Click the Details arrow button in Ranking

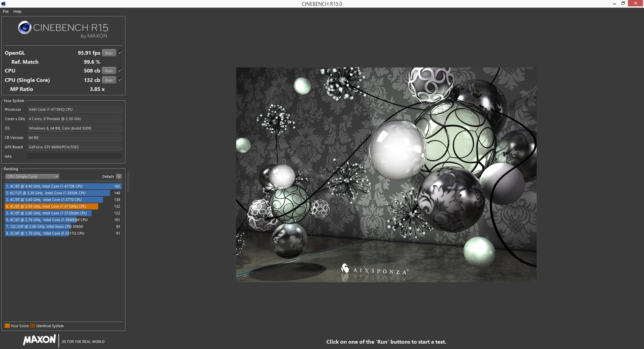point(119,177)
